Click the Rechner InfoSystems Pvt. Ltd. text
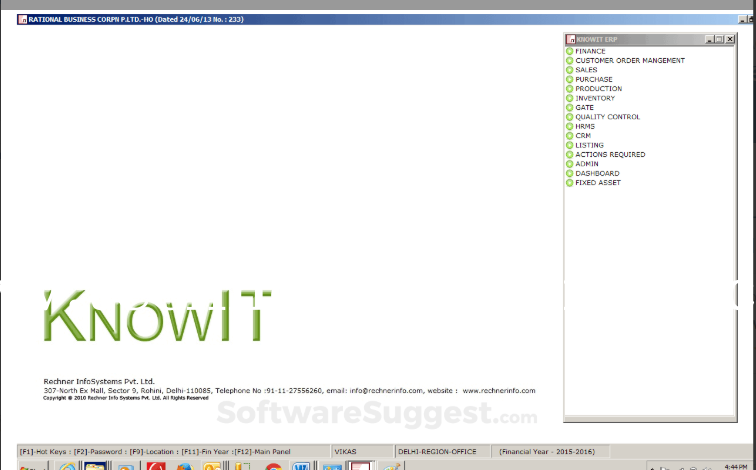The image size is (756, 470). pos(99,381)
